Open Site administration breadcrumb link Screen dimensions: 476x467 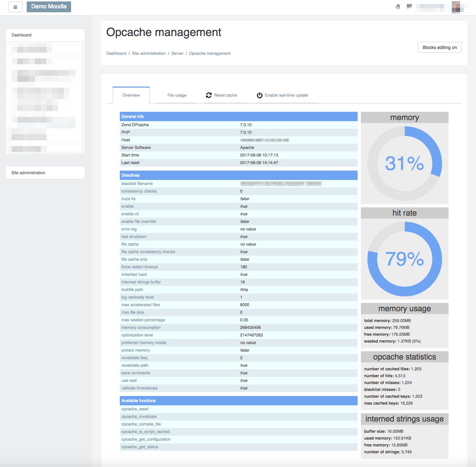point(149,53)
